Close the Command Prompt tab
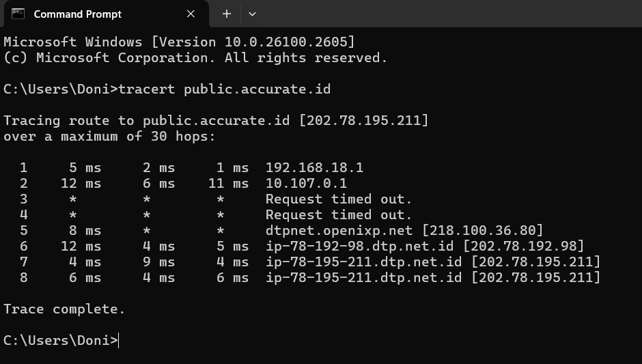Viewport: 642px width, 364px height. point(191,14)
